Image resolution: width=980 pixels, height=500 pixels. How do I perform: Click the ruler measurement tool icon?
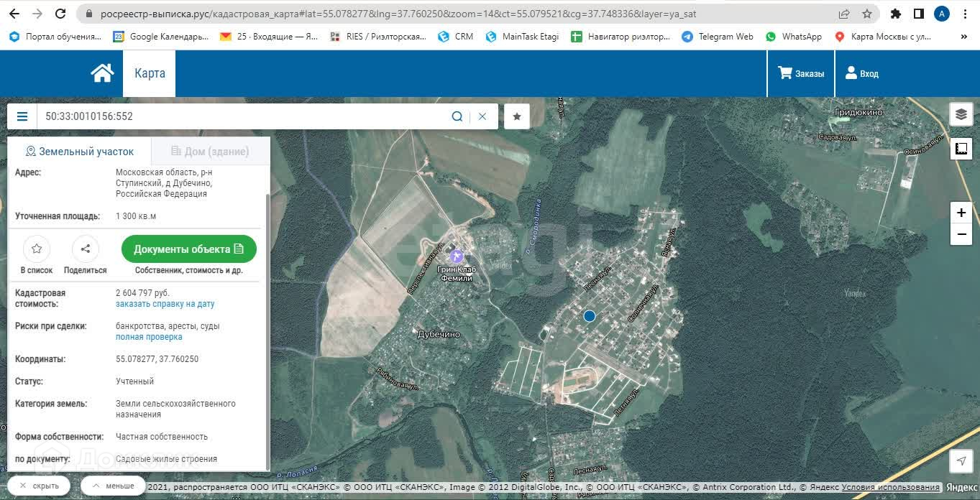[961, 149]
